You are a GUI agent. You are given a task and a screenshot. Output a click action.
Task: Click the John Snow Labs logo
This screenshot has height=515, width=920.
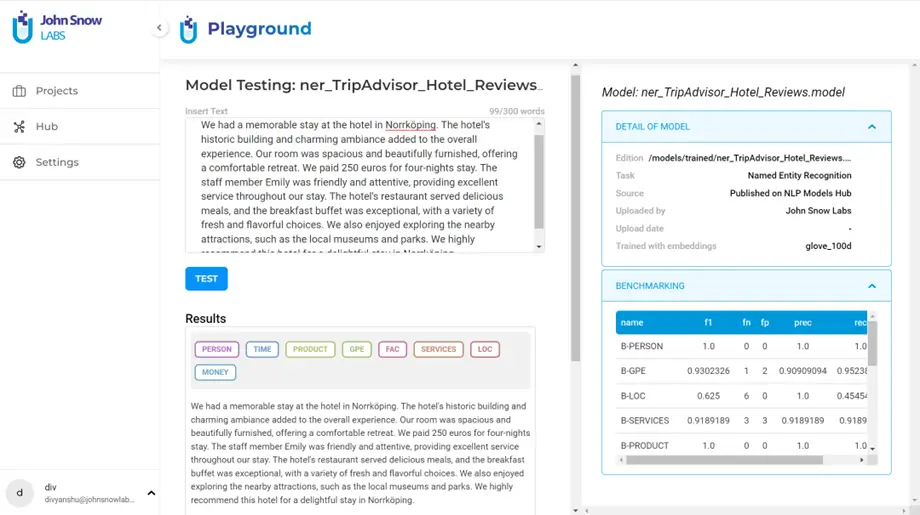click(x=57, y=28)
